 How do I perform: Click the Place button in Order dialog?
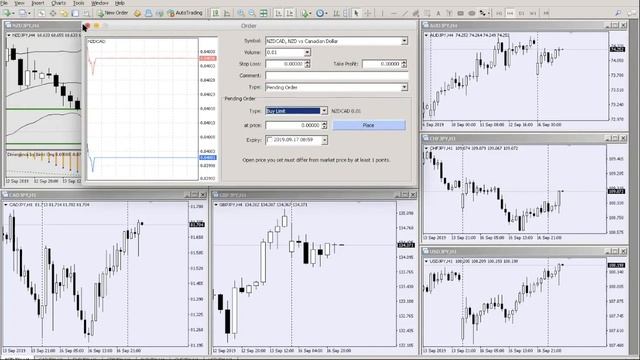(369, 125)
